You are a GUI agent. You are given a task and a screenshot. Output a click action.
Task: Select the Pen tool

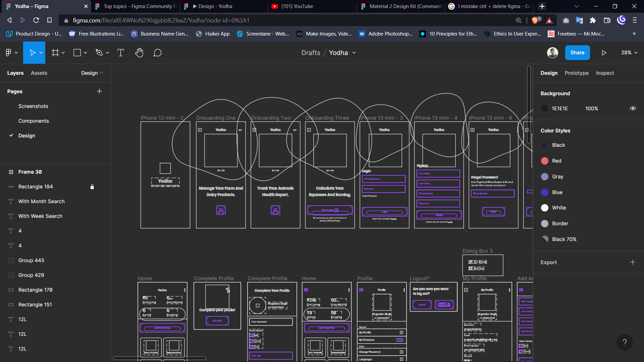(x=99, y=53)
